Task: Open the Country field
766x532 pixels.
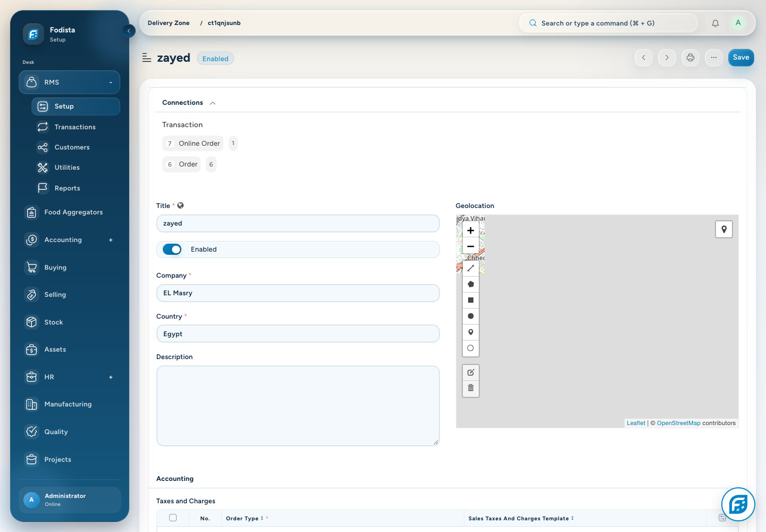Action: (x=298, y=334)
